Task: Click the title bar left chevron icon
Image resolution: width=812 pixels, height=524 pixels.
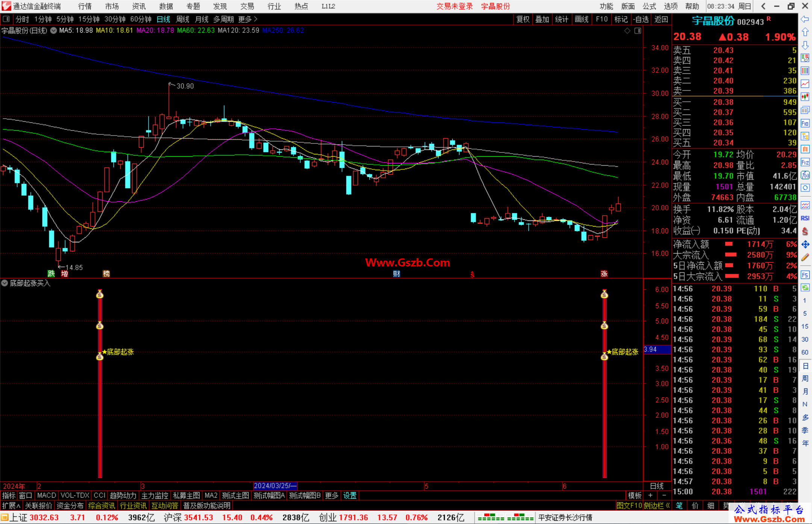Action: click(x=763, y=6)
